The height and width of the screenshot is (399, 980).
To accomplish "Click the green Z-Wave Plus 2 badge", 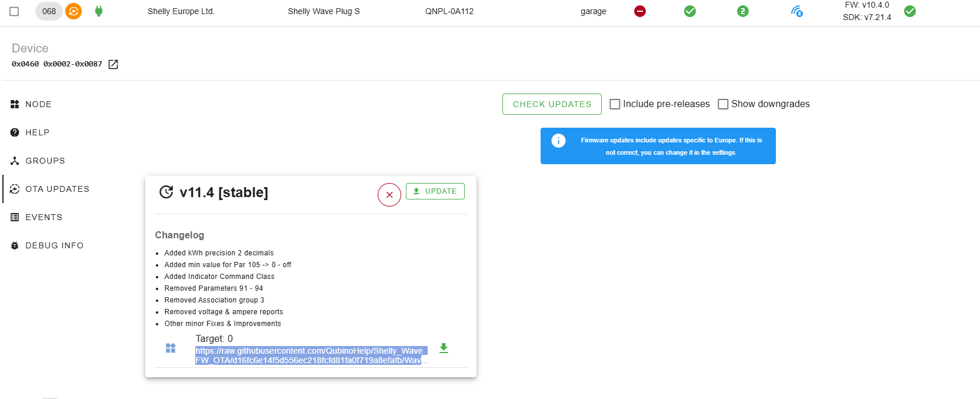I will pos(743,11).
